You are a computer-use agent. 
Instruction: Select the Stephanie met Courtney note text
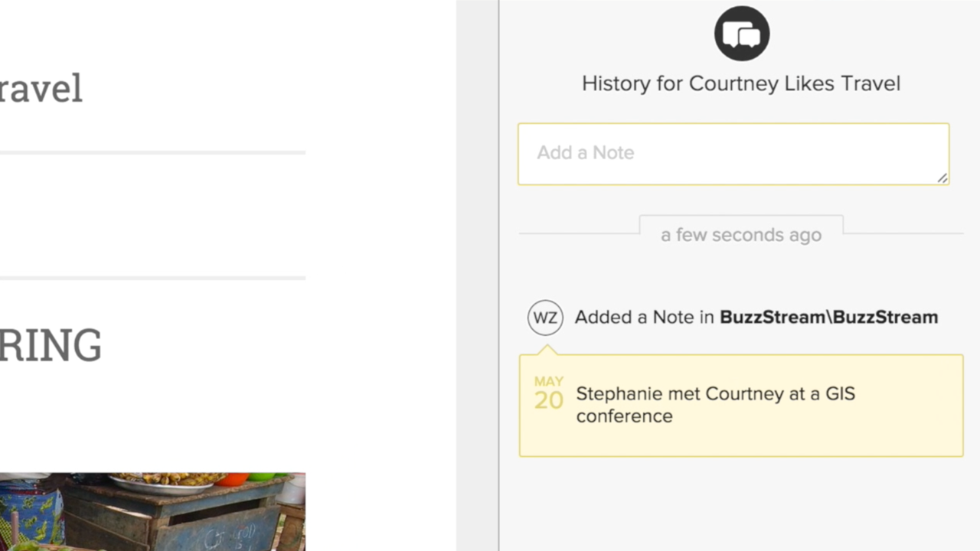click(x=715, y=394)
